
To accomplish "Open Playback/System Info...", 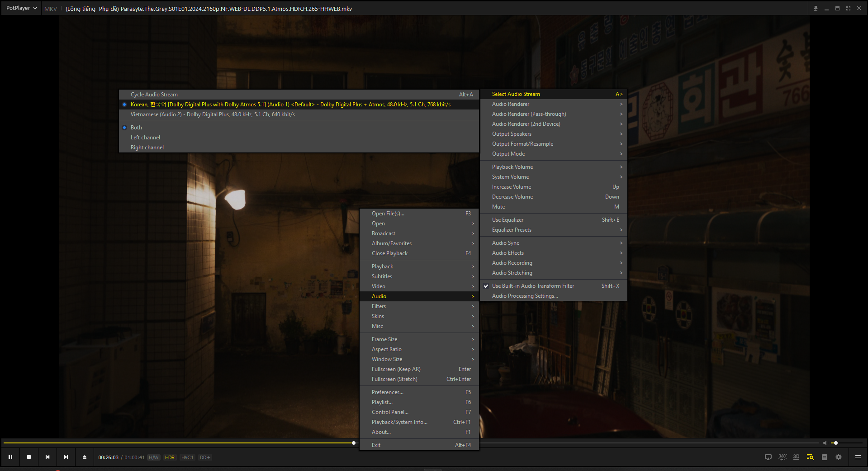I will [x=419, y=422].
